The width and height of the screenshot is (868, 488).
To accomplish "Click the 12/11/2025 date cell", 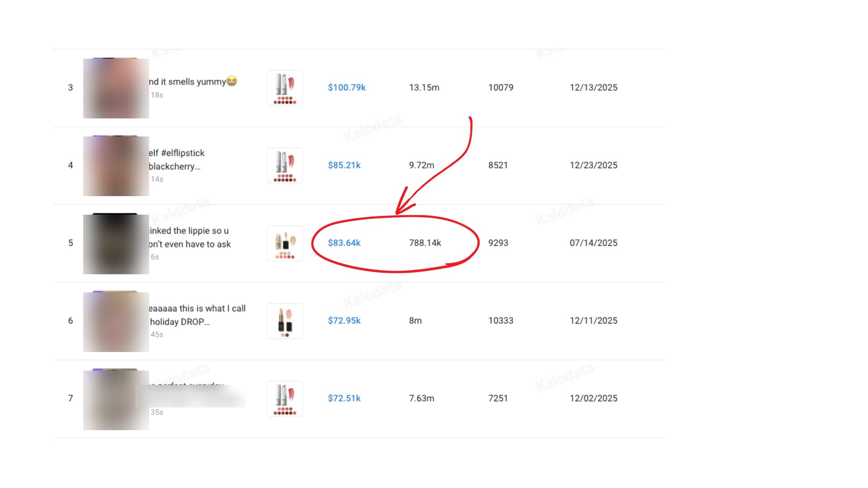I will coord(594,320).
